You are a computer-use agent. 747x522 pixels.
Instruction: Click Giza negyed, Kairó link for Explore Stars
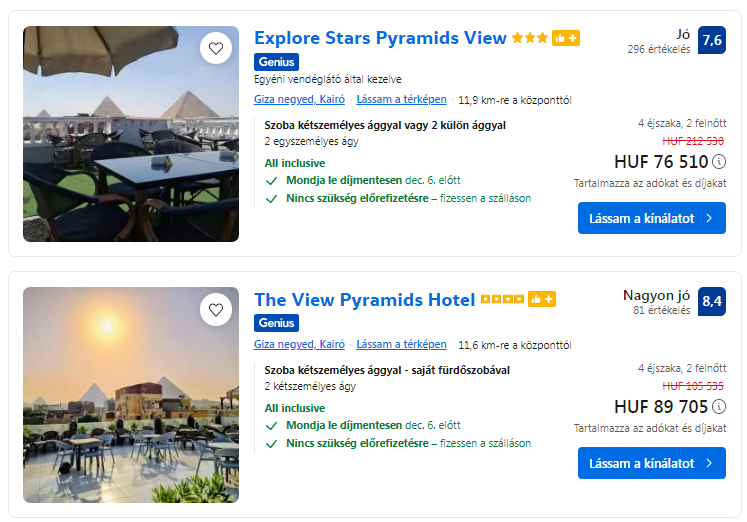pos(299,99)
